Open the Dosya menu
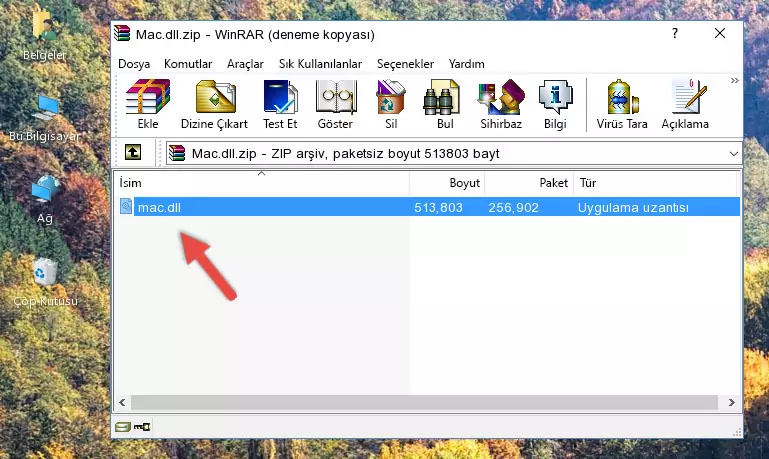This screenshot has width=769, height=459. tap(134, 64)
